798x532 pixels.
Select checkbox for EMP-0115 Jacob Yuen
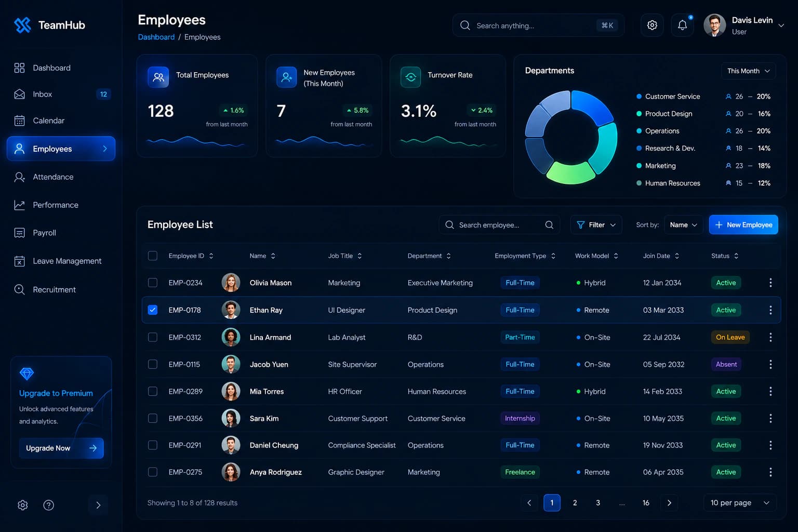[153, 364]
